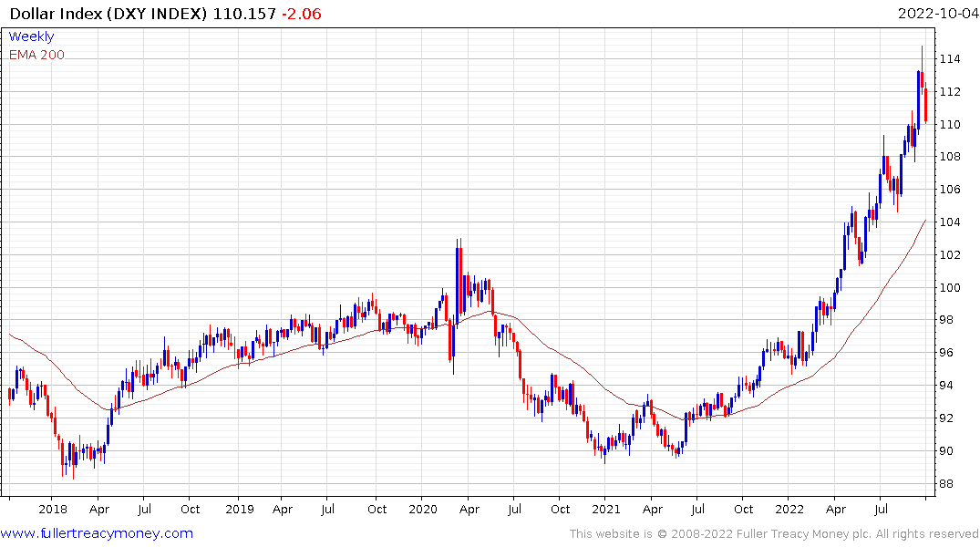
Task: Click the 2019 time axis label
Action: click(x=240, y=509)
